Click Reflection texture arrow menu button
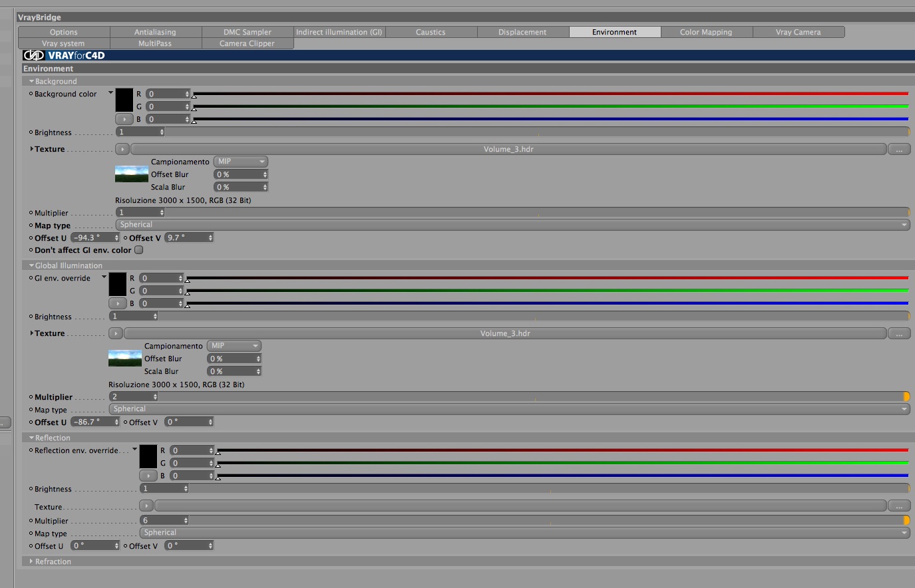The width and height of the screenshot is (915, 588). click(x=146, y=506)
